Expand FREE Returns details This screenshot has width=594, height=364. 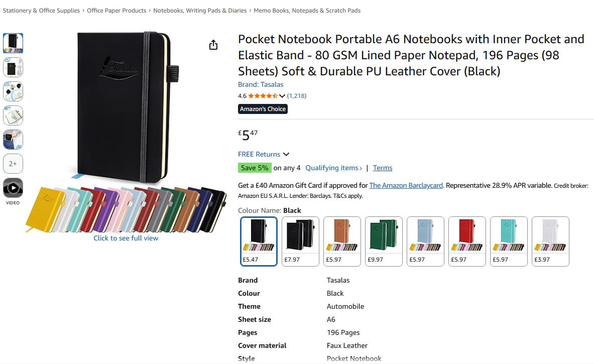point(264,154)
